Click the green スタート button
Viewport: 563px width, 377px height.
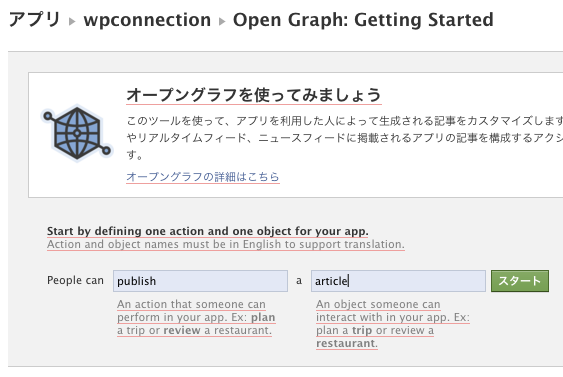coord(520,281)
